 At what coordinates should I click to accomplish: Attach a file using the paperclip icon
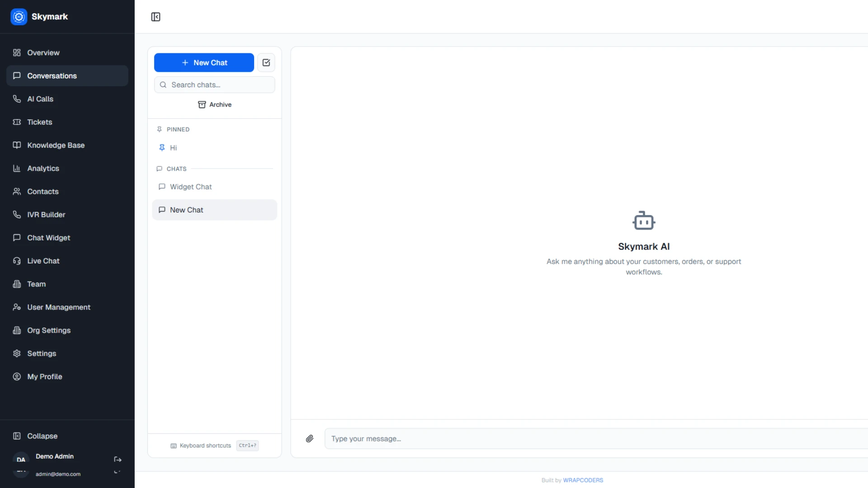tap(310, 438)
